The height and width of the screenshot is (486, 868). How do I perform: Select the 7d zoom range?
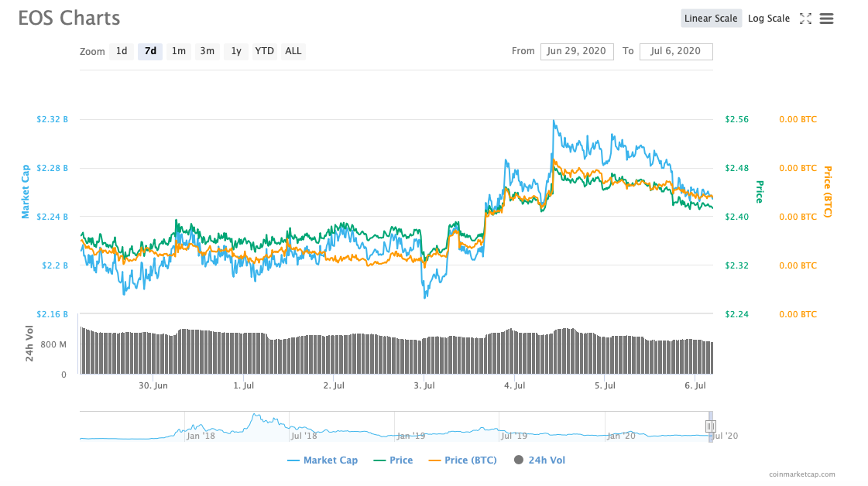point(150,52)
